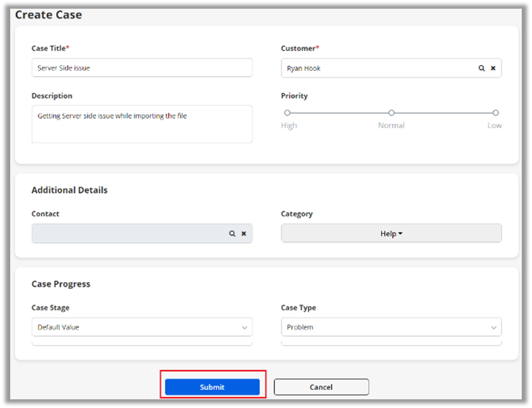Click the blue Submit button
532x408 pixels.
(212, 387)
